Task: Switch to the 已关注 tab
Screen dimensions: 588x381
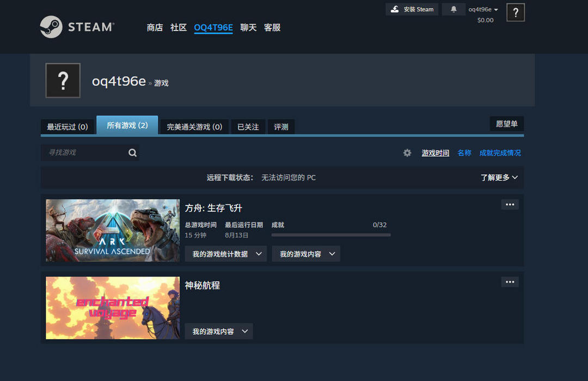Action: (248, 127)
